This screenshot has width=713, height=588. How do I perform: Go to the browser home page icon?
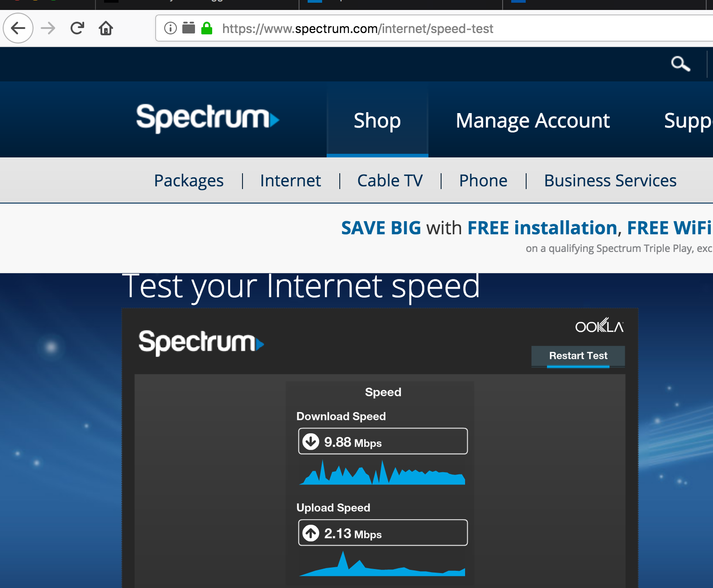point(106,28)
